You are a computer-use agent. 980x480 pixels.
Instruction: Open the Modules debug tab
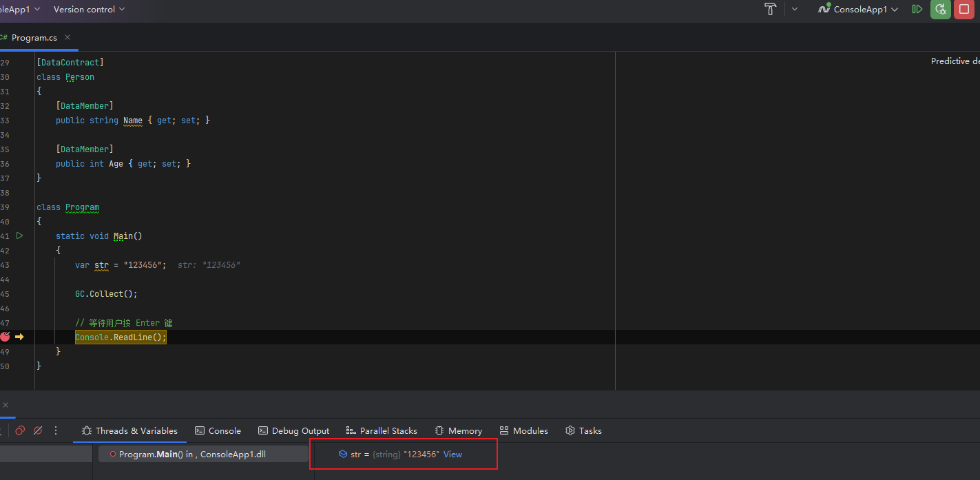[x=523, y=430]
